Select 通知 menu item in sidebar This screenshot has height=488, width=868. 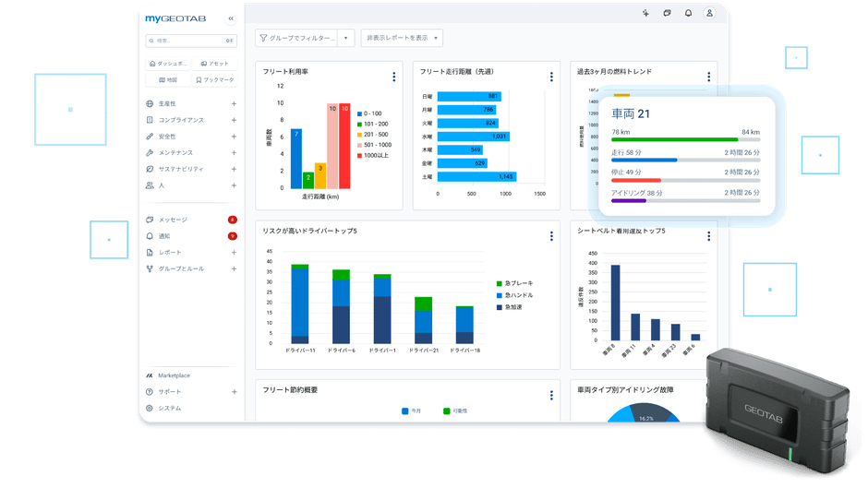[191, 236]
